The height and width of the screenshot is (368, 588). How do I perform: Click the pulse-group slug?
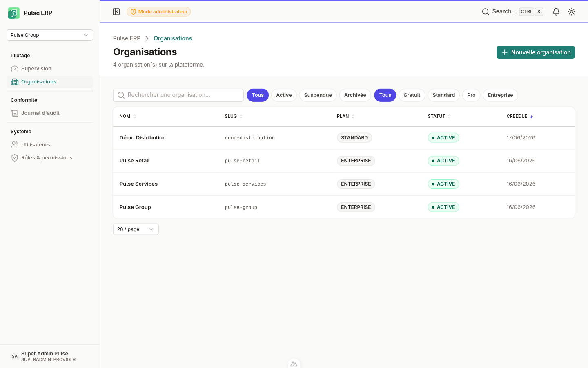(241, 207)
